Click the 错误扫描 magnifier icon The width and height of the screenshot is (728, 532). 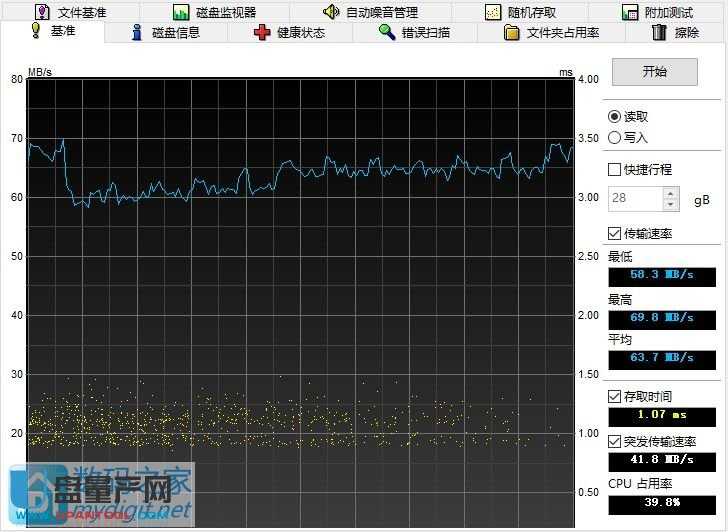387,32
